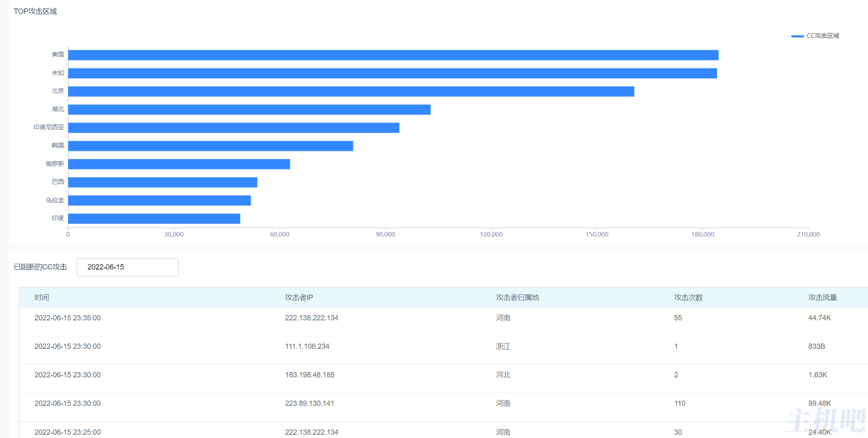Image resolution: width=868 pixels, height=438 pixels.
Task: Click the 未知 bar in the chart
Action: point(393,73)
